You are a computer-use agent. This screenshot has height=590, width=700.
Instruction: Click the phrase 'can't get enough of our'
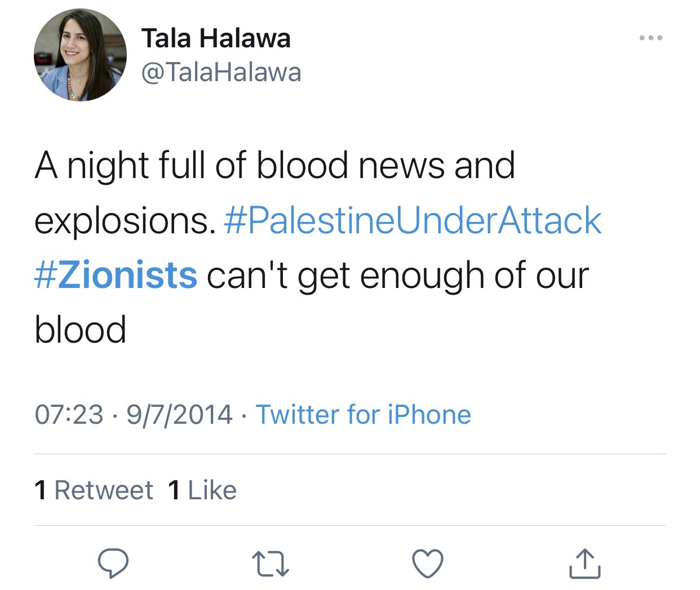398,276
